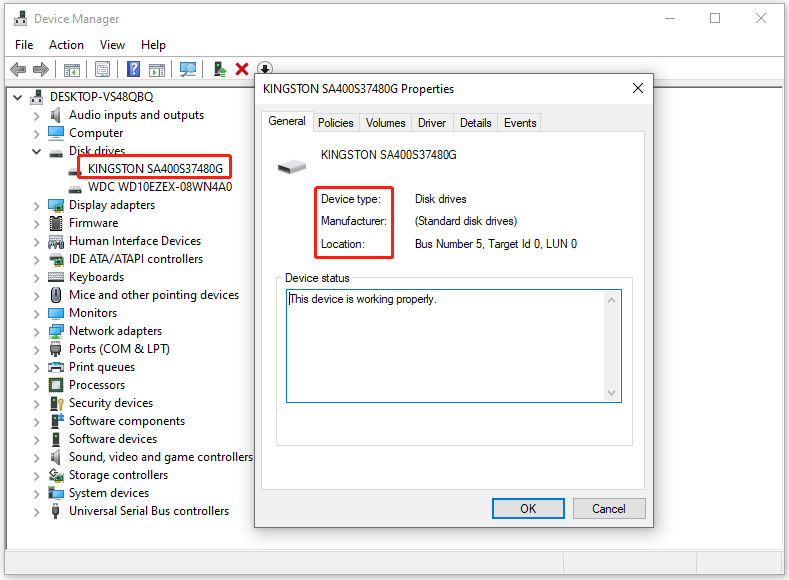
Task: Open the View menu
Action: pyautogui.click(x=112, y=45)
